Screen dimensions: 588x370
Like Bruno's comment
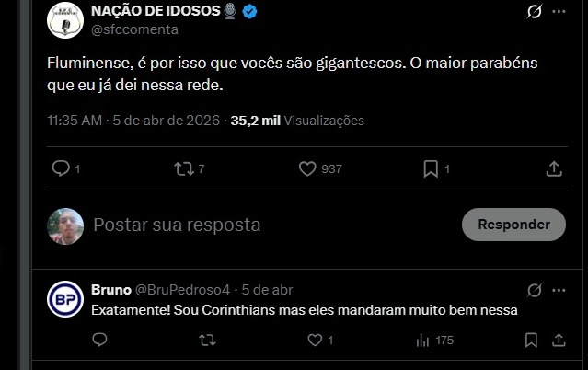[x=315, y=340]
